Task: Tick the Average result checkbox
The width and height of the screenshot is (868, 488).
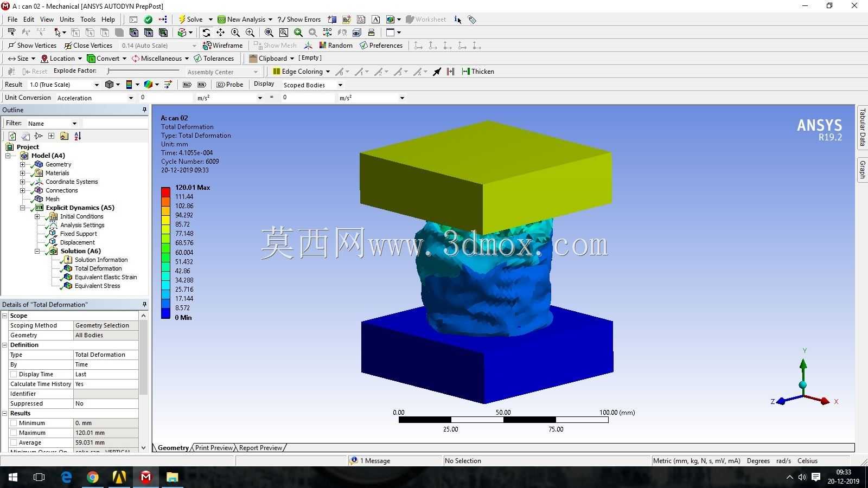Action: click(14, 442)
